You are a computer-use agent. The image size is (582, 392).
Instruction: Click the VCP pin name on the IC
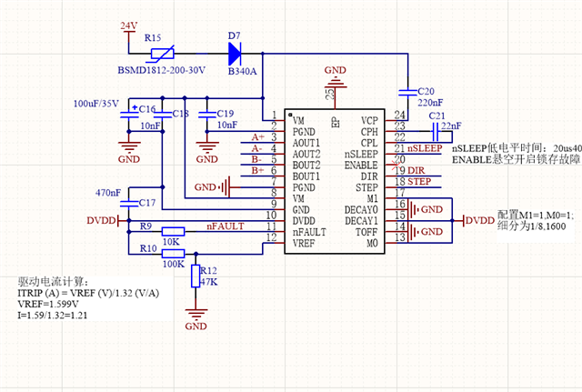369,121
